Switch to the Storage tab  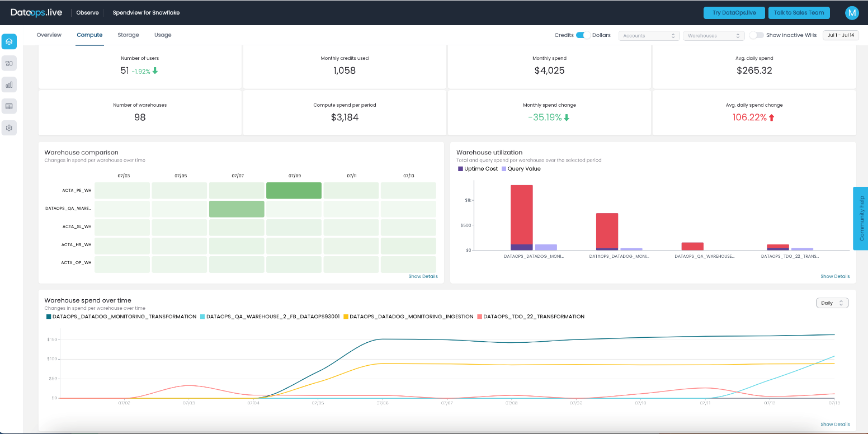[x=128, y=35]
